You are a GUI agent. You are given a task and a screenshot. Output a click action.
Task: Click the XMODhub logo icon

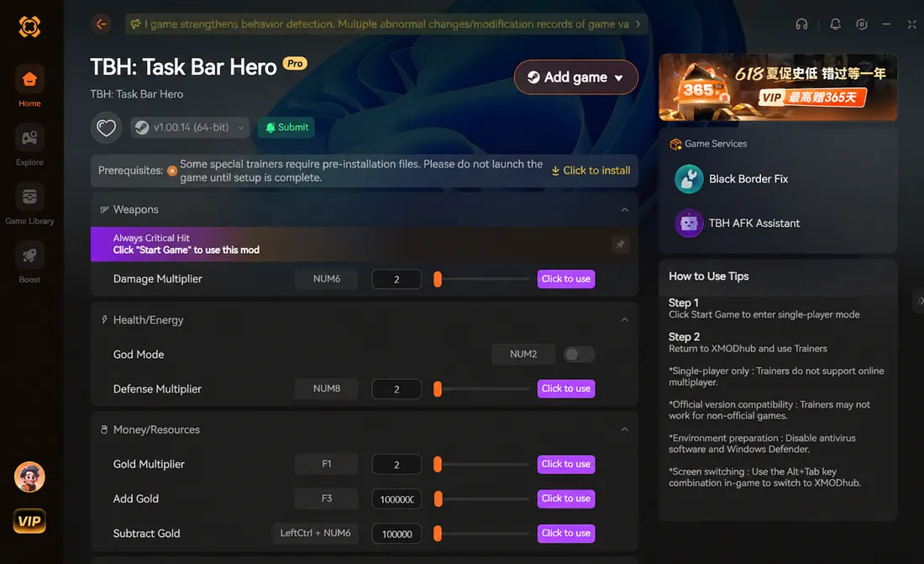(29, 27)
